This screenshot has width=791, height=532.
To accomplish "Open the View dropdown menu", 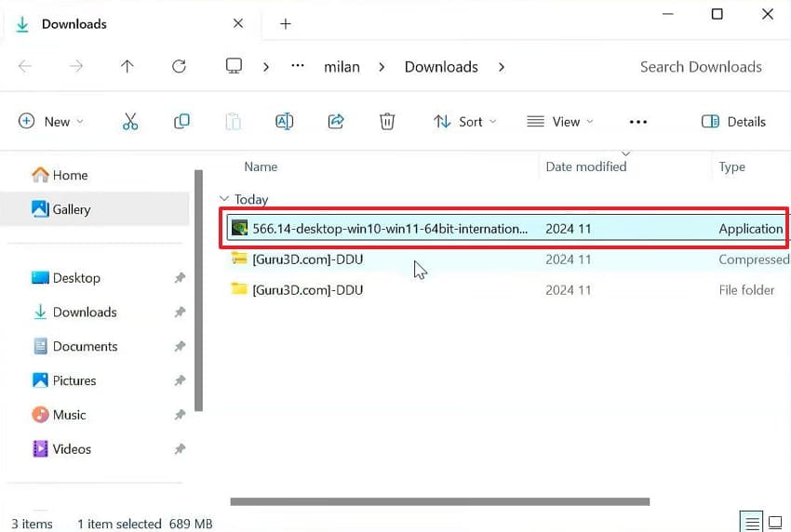I will (560, 122).
